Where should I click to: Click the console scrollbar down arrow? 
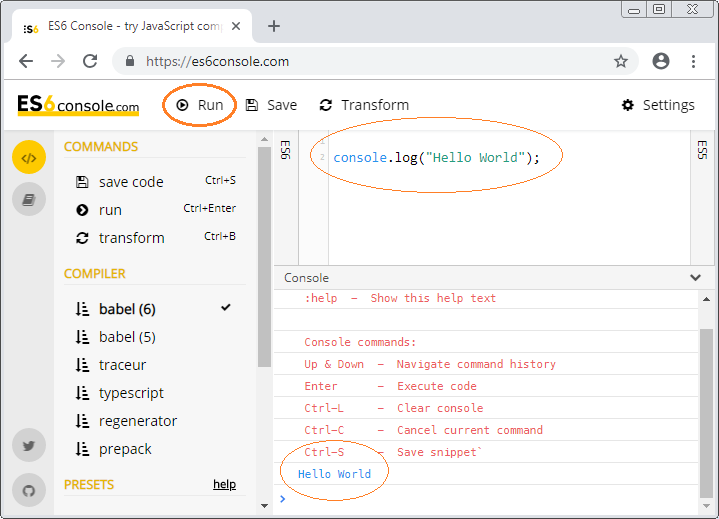pyautogui.click(x=706, y=506)
